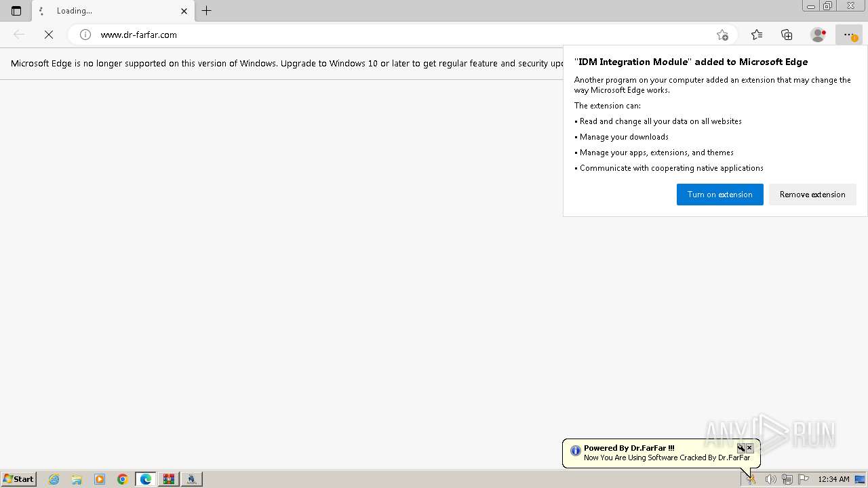Viewport: 868px width, 488px height.
Task: Open the Dr.FarFar app taskbar button
Action: (192, 479)
